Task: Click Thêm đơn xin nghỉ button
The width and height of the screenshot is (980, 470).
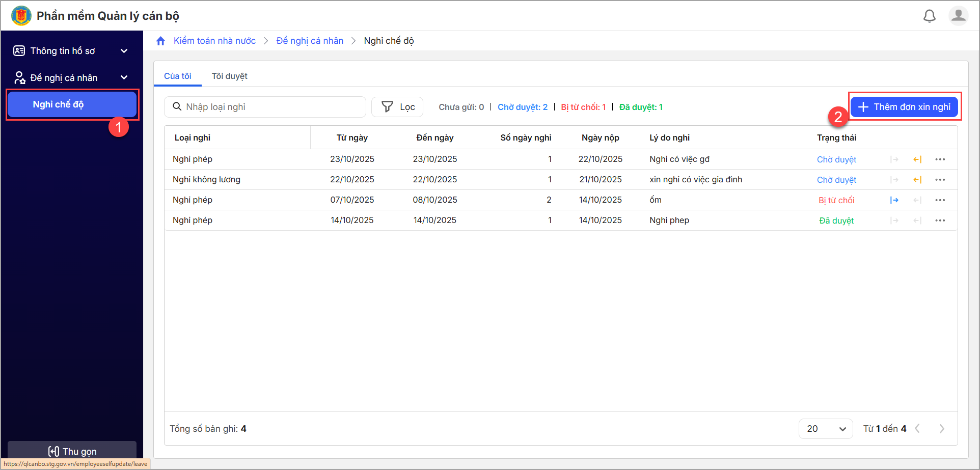Action: 904,107
